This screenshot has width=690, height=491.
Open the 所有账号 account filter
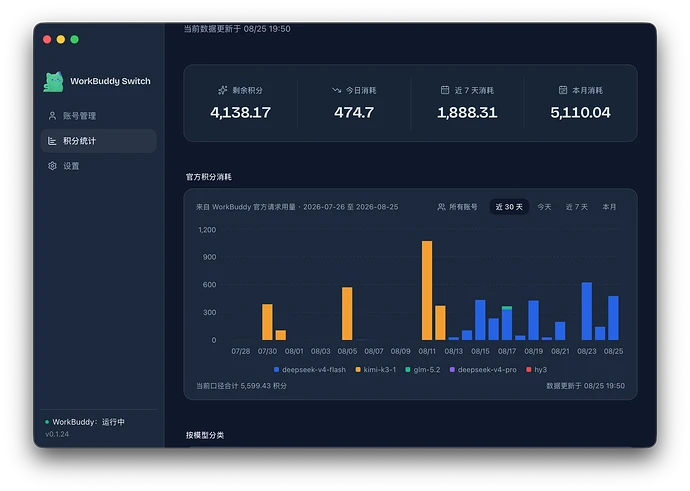(x=457, y=207)
